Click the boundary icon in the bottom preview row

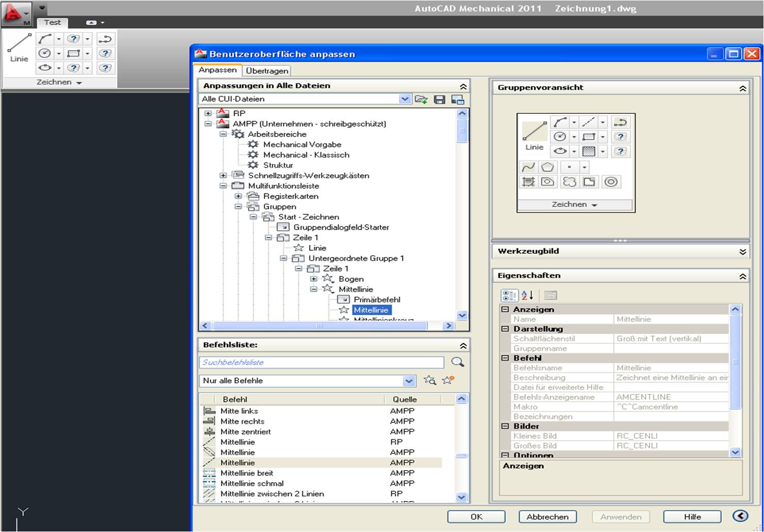(528, 182)
